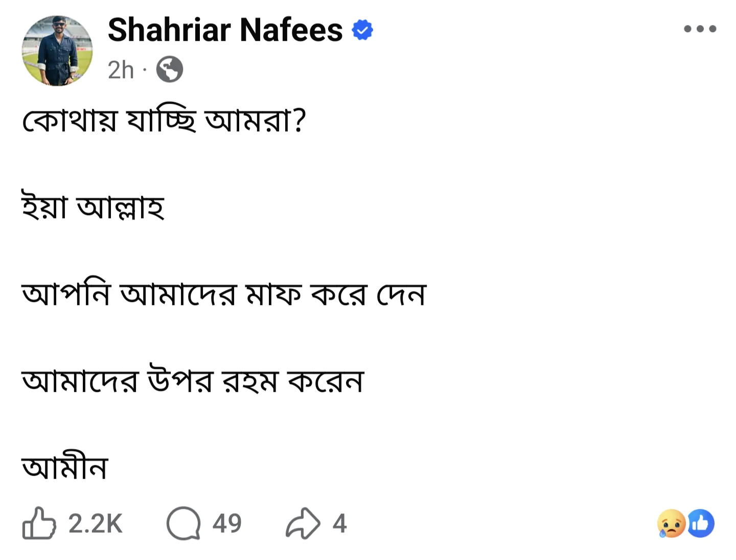Click the 4 shares count
Viewport: 736px width, 560px height.
tap(339, 523)
